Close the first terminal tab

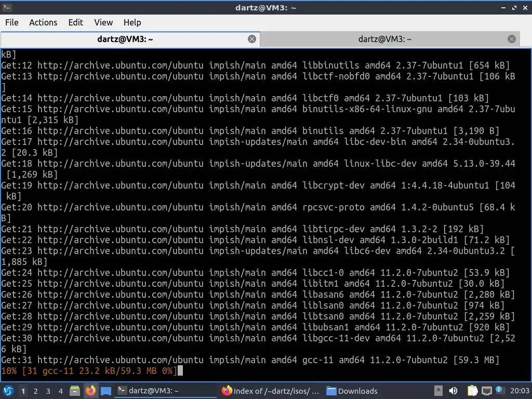point(252,39)
